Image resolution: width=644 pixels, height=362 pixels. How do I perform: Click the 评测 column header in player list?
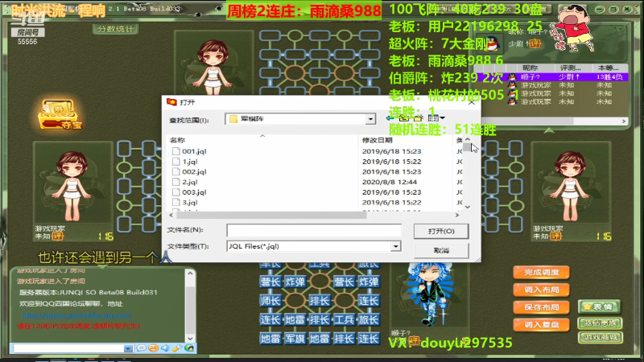573,68
